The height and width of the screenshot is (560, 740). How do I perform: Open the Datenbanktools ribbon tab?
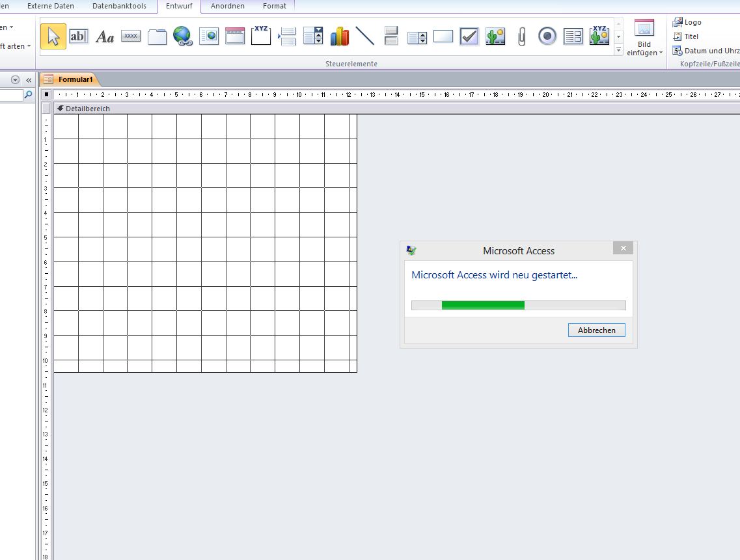coord(119,6)
